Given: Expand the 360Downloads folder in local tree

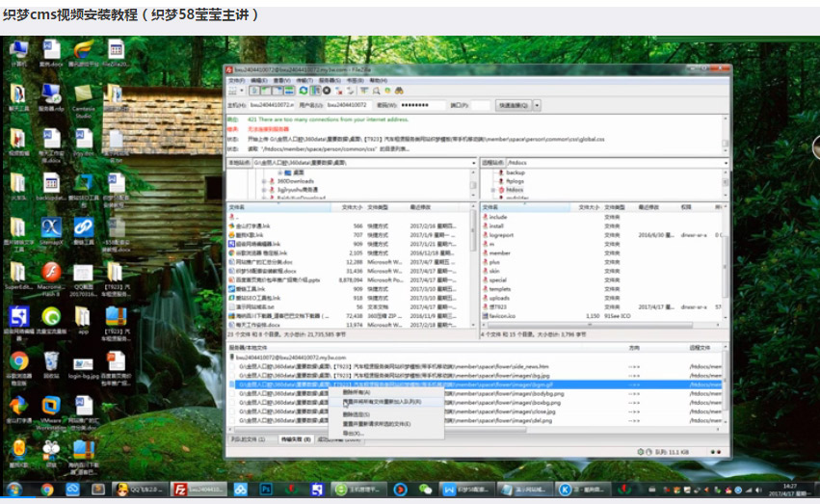Looking at the screenshot, I should pos(263,181).
